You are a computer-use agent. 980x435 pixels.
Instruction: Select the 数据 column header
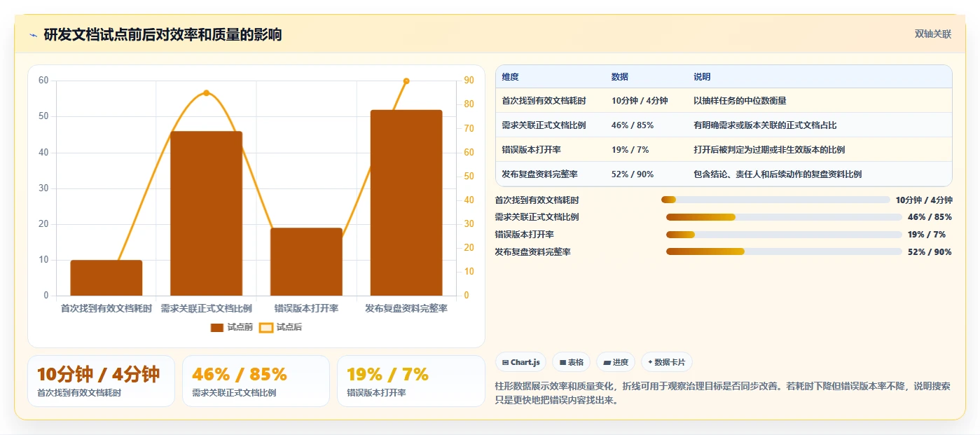620,76
